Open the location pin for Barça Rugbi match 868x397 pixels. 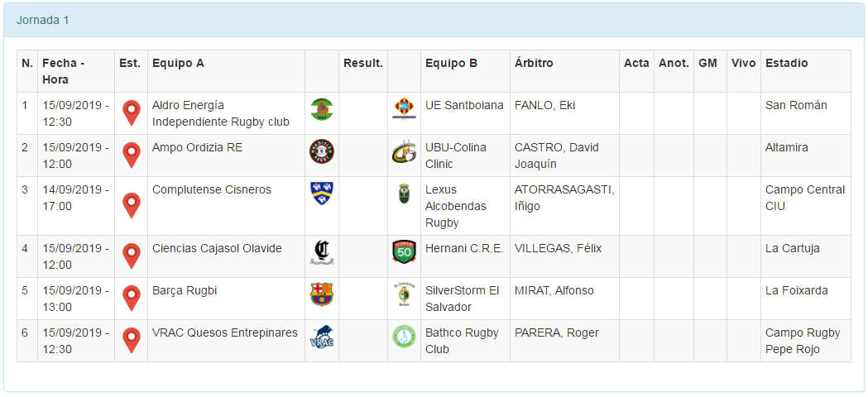click(131, 298)
